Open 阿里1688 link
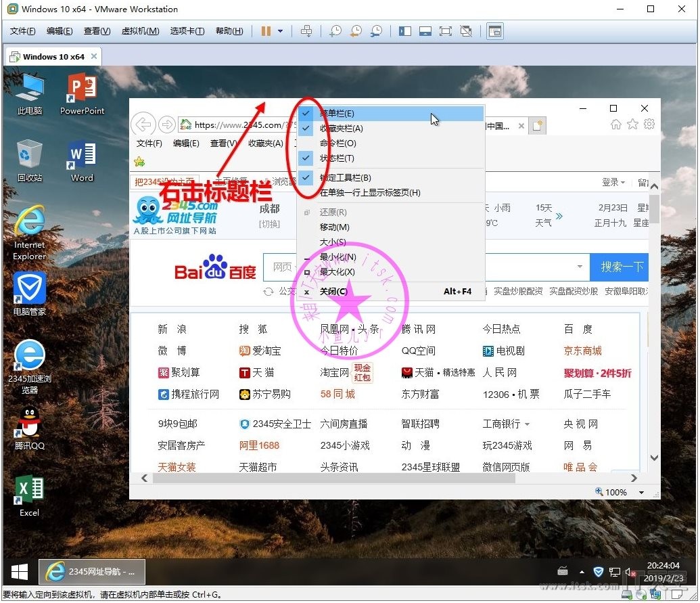This screenshot has height=603, width=700. coord(259,445)
